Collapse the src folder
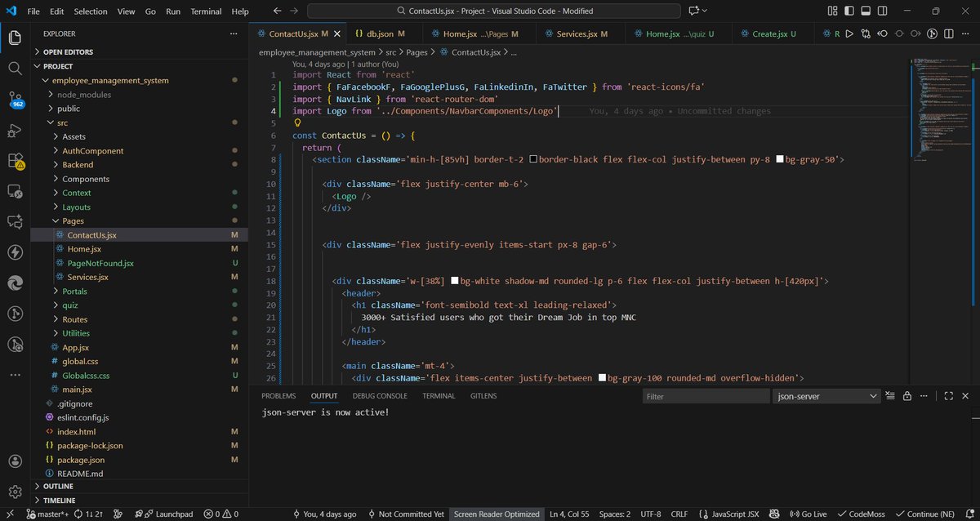 pyautogui.click(x=139, y=122)
